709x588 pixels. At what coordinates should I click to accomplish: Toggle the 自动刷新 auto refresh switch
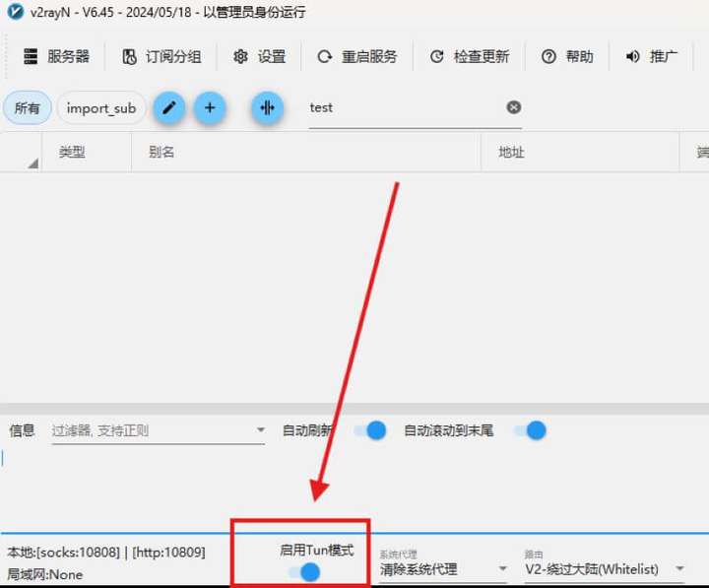(x=370, y=430)
